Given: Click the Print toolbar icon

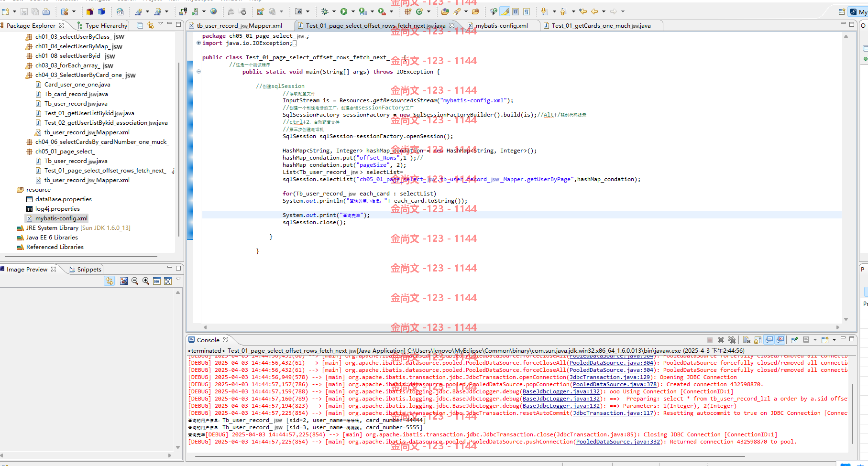Looking at the screenshot, I should [46, 11].
